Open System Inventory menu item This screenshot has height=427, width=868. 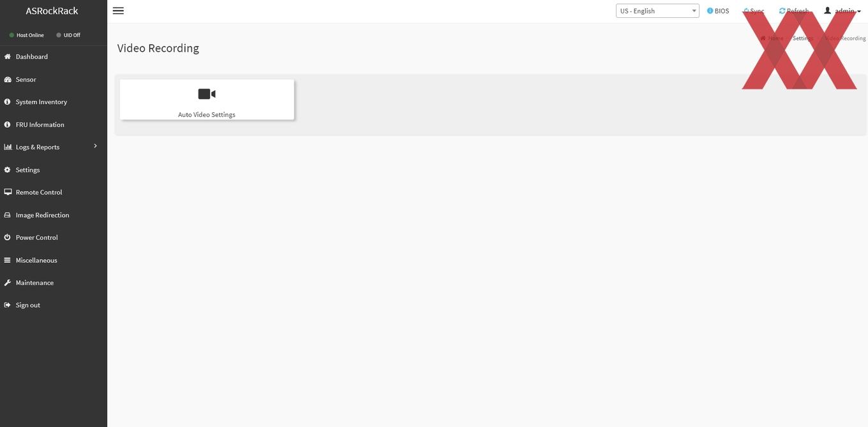pyautogui.click(x=41, y=102)
